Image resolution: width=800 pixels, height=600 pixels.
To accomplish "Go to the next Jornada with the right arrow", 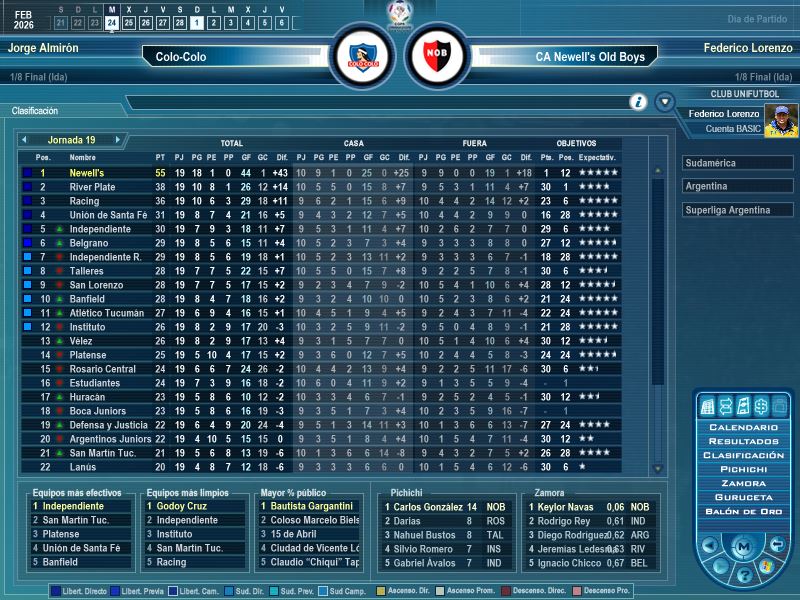I will coord(117,140).
